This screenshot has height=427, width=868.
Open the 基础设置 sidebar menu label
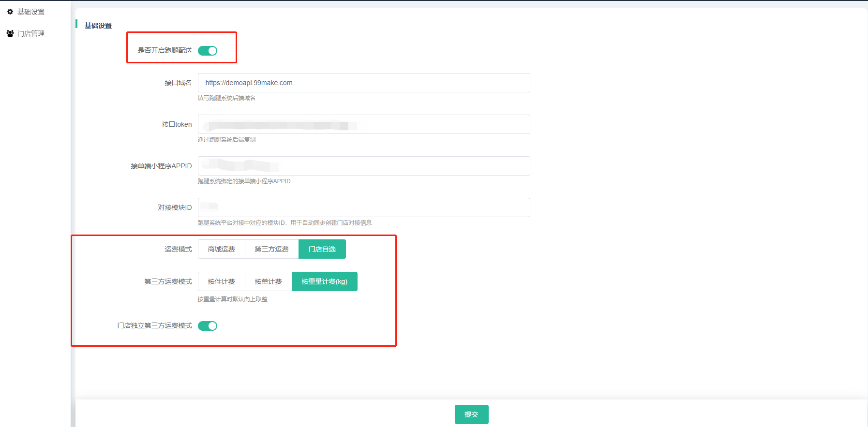click(x=31, y=12)
